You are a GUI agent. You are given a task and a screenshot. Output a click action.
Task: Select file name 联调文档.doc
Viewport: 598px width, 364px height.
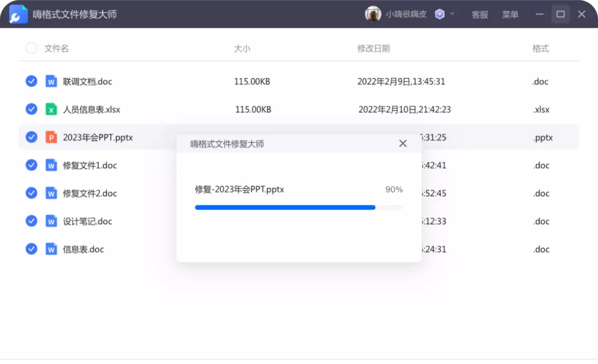click(87, 81)
